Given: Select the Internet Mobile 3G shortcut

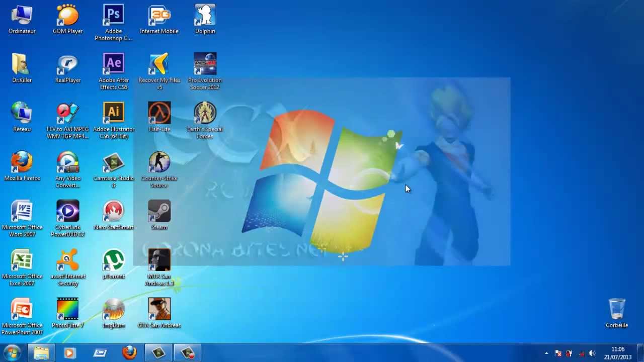Looking at the screenshot, I should tap(159, 20).
